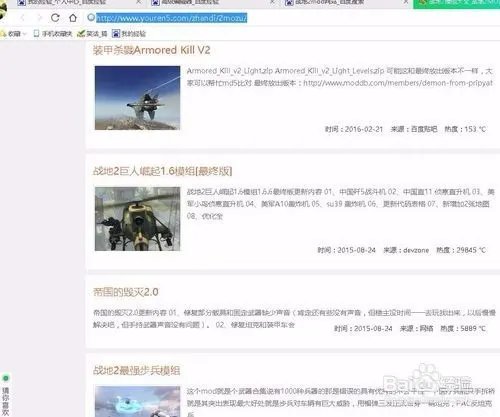Click the browser forward arrow
This screenshot has width=500, height=417.
39,18
